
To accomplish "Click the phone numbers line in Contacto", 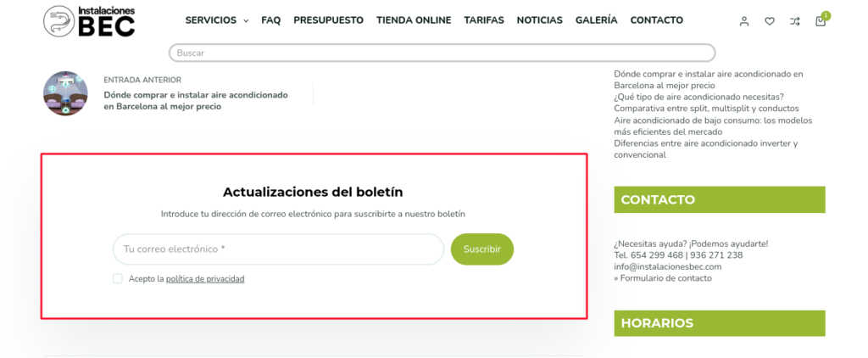I will [678, 255].
